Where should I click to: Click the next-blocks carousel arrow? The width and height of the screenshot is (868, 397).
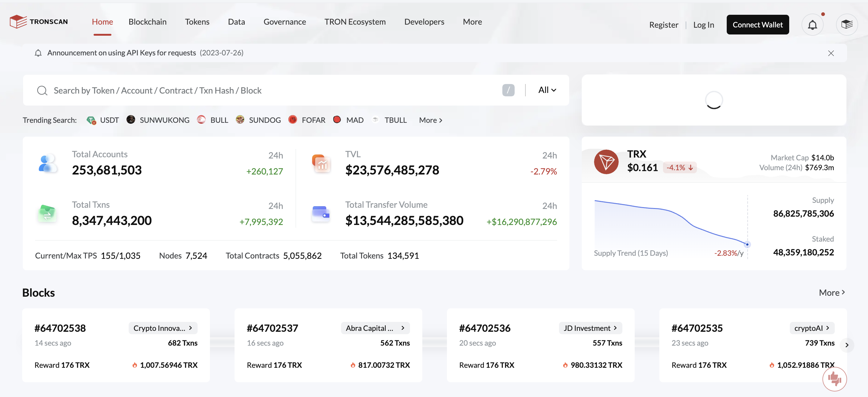click(x=847, y=345)
